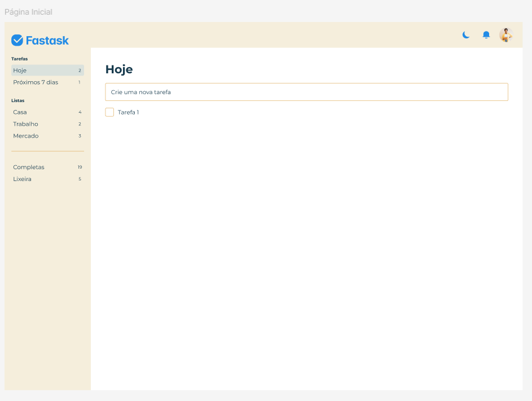The height and width of the screenshot is (401, 532).
Task: Open 'Próximos 7 dias' tasks
Action: [47, 82]
